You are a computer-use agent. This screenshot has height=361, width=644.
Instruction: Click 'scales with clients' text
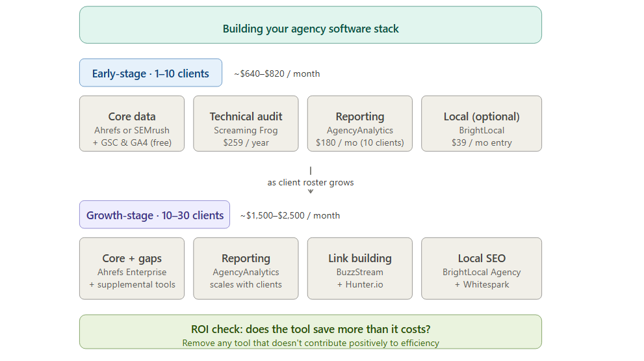[246, 284]
